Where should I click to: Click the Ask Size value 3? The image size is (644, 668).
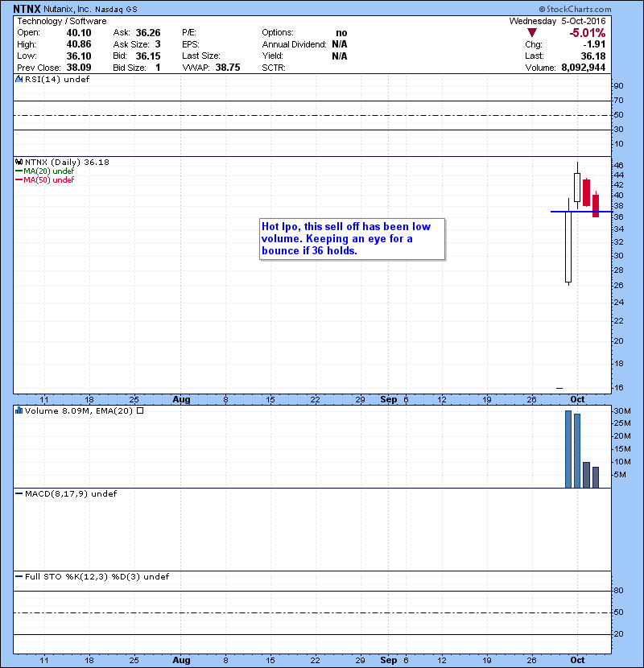tap(158, 44)
